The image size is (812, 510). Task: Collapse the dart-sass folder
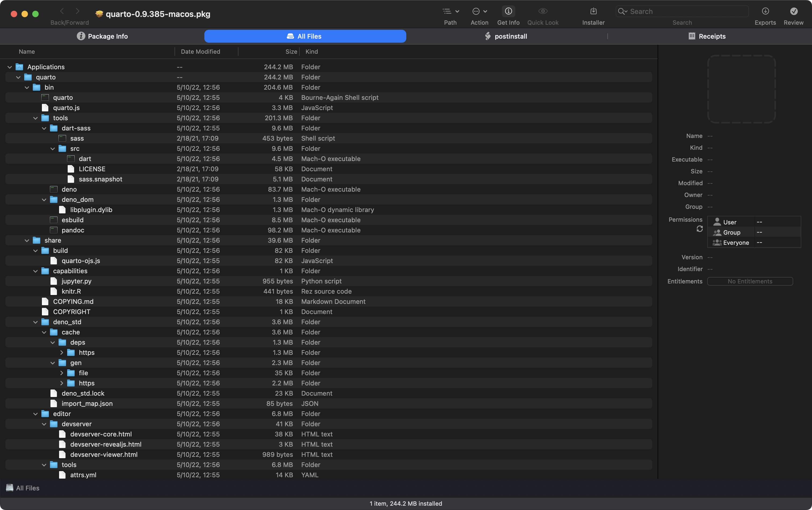point(44,128)
